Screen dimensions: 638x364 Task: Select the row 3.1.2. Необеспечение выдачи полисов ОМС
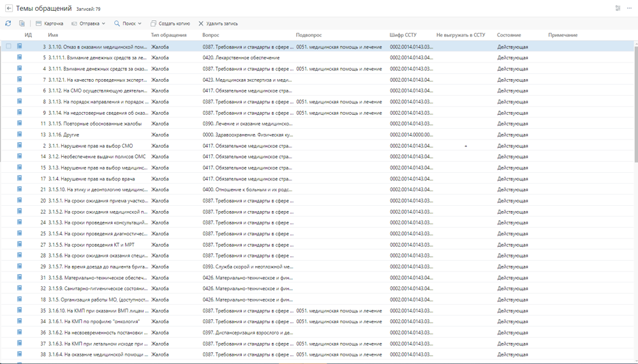96,157
